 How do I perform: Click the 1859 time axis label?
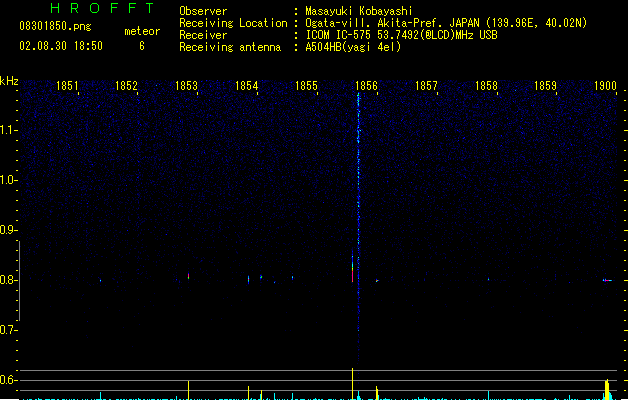click(546, 86)
